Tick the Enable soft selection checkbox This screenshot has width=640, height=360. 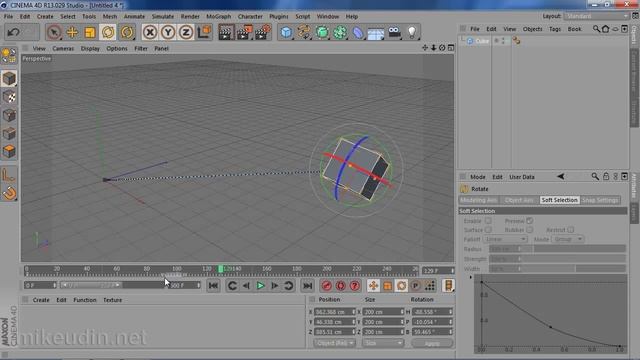click(488, 221)
